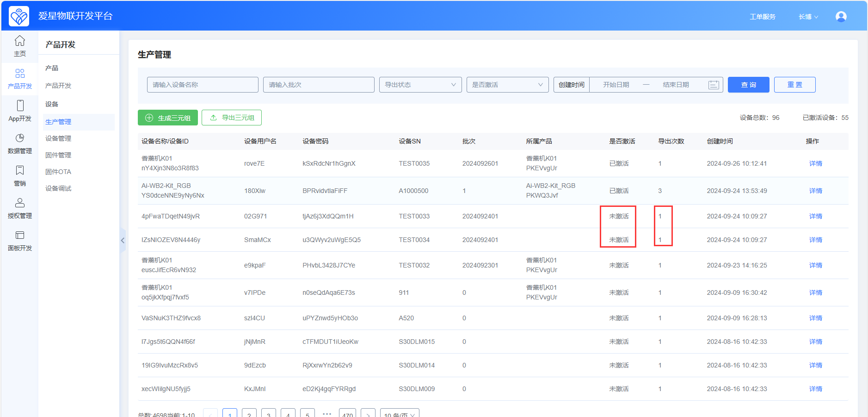Click the next page arrow
Screen dimensions: 868x417
pos(368,413)
